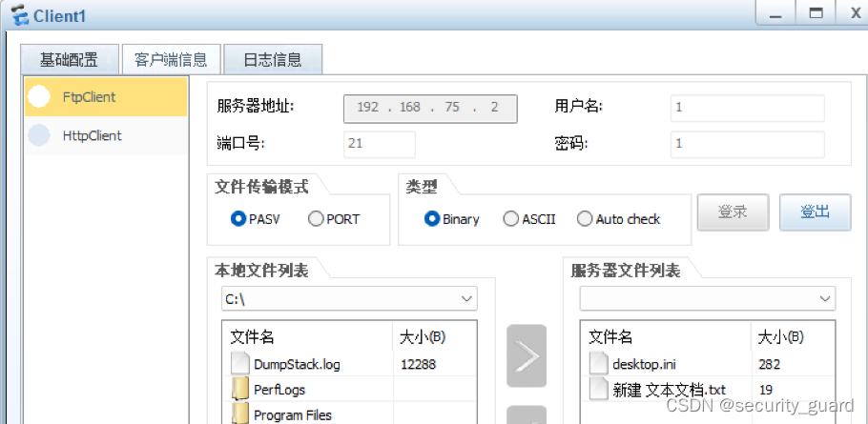Select the FtpClient circle icon in sidebar
Image resolution: width=868 pixels, height=424 pixels.
click(x=39, y=97)
